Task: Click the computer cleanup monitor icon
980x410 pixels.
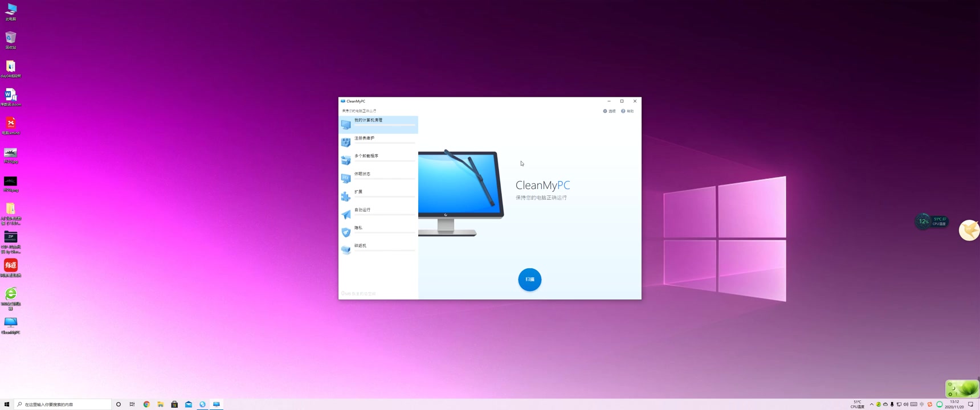Action: (x=346, y=125)
